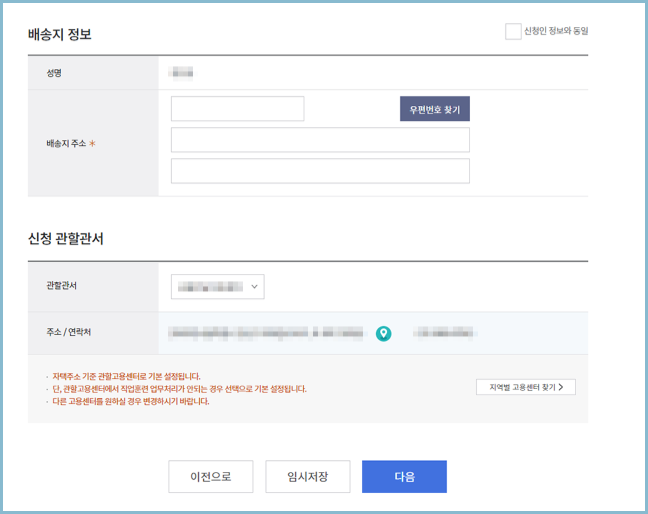This screenshot has width=648, height=514.
Task: Focus the postal code input field
Action: coord(238,109)
